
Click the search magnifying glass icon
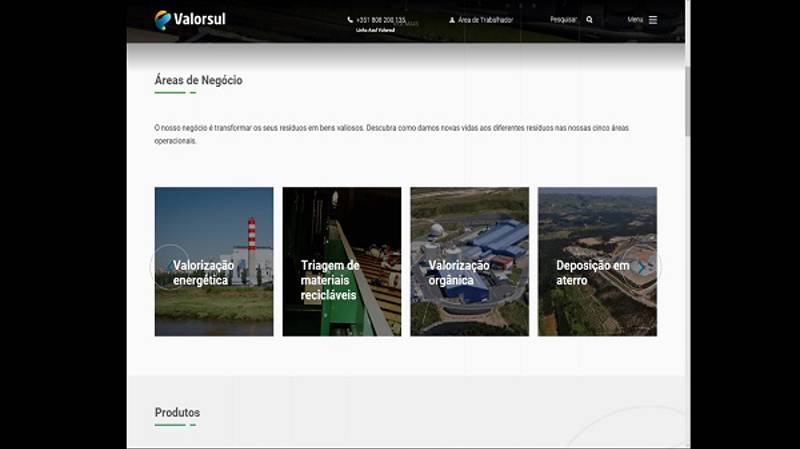click(589, 20)
